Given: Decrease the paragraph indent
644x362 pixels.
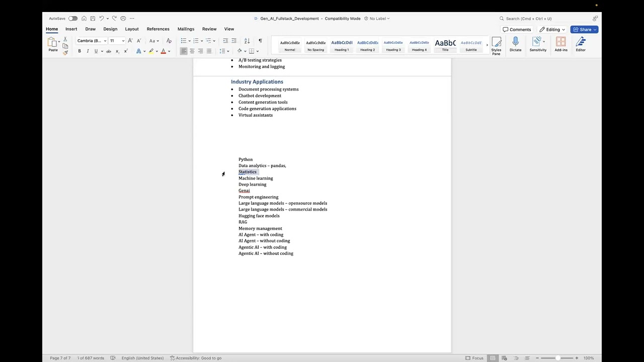Looking at the screenshot, I should [x=225, y=41].
